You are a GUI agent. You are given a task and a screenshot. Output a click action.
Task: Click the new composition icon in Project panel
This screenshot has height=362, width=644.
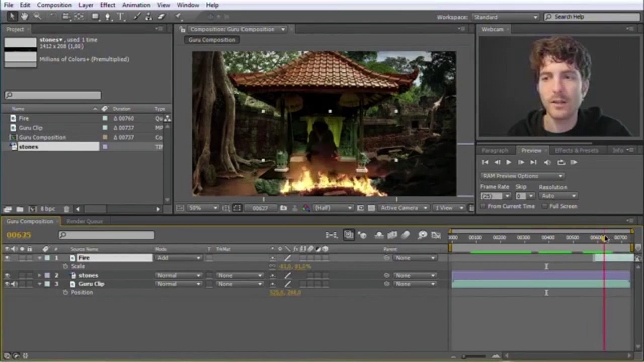point(32,209)
